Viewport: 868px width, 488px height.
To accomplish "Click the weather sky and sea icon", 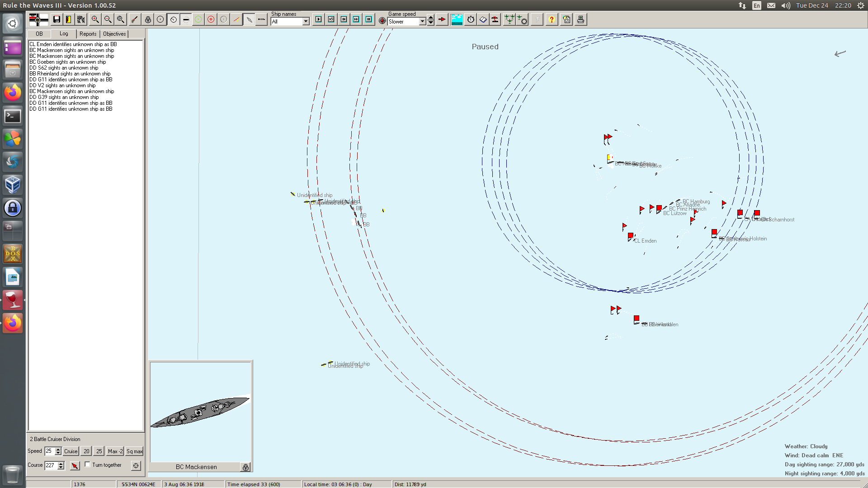I will tap(457, 19).
